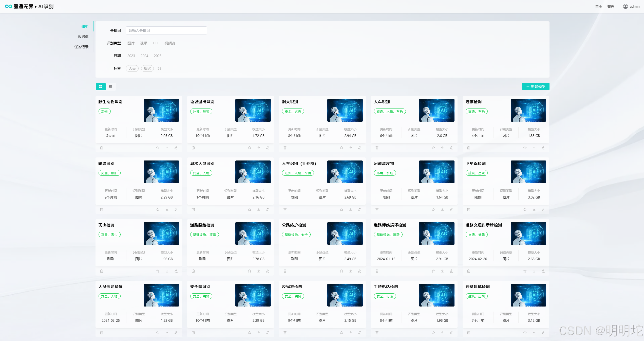This screenshot has height=341, width=644.
Task: Open the 数据集 sidebar tab
Action: [x=83, y=37]
